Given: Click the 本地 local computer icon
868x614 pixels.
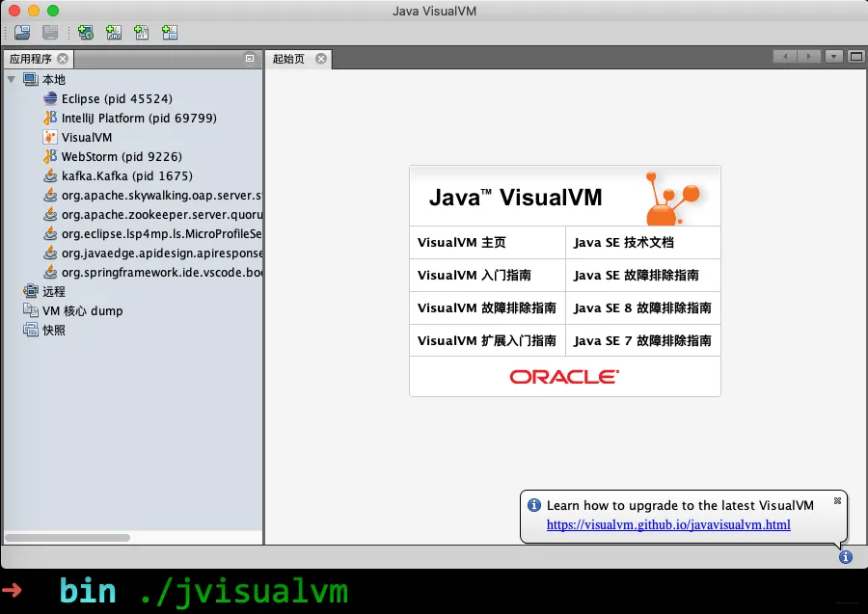Looking at the screenshot, I should (31, 79).
